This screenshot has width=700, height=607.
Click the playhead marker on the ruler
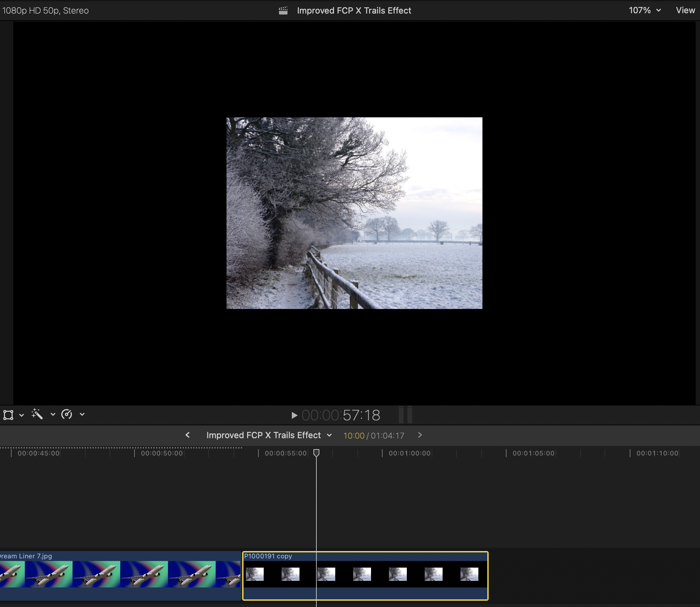[x=316, y=453]
